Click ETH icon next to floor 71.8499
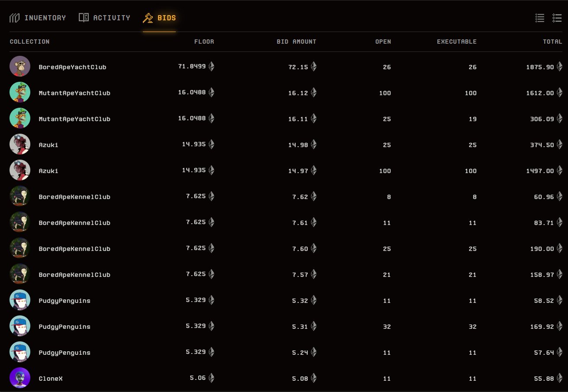 pos(211,67)
